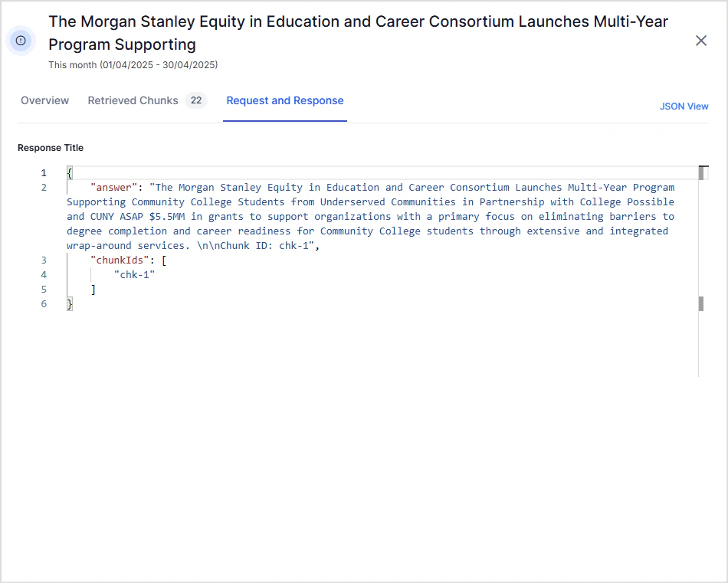Click line number 1 in the editor gutter
The height and width of the screenshot is (583, 728).
tap(44, 173)
